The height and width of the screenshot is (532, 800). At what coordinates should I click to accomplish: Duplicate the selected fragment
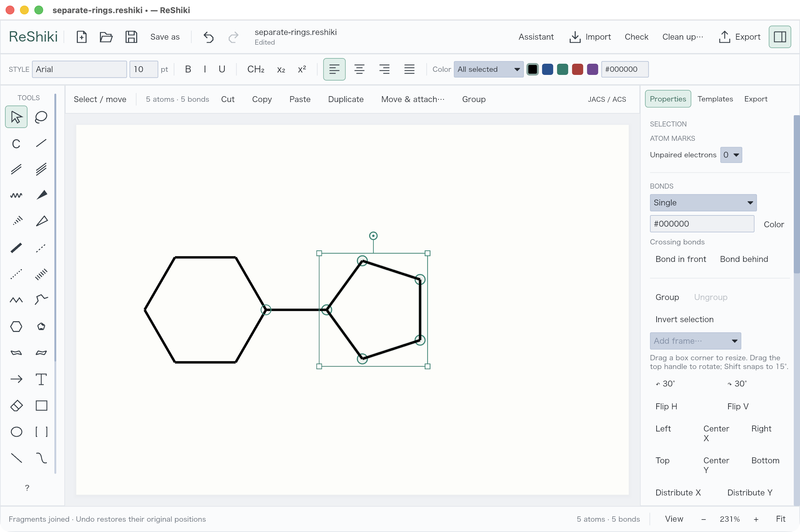pos(346,99)
